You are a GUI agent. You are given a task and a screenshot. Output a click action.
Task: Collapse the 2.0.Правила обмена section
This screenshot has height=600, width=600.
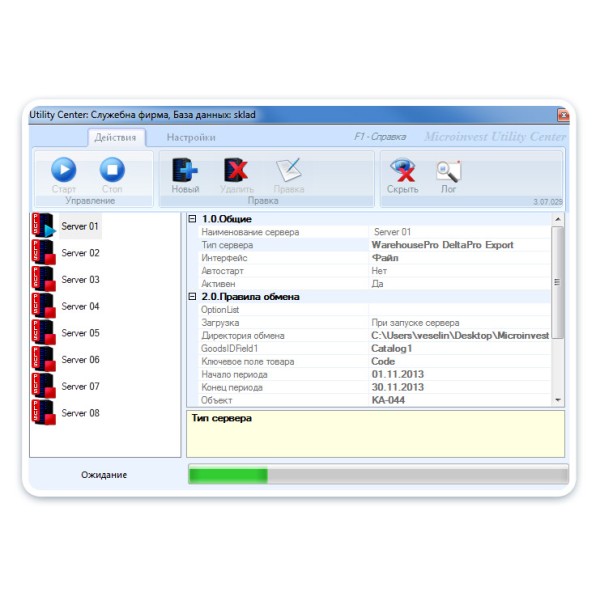pyautogui.click(x=192, y=297)
